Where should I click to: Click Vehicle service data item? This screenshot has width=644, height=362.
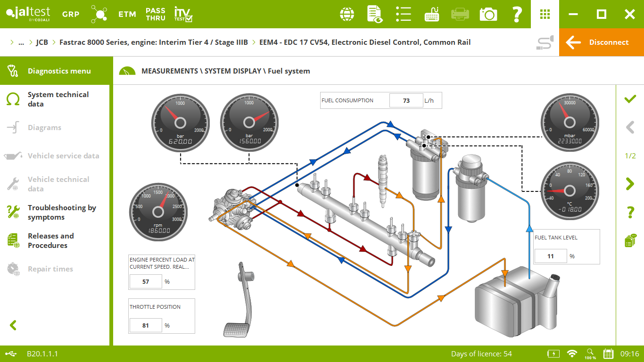coord(55,156)
